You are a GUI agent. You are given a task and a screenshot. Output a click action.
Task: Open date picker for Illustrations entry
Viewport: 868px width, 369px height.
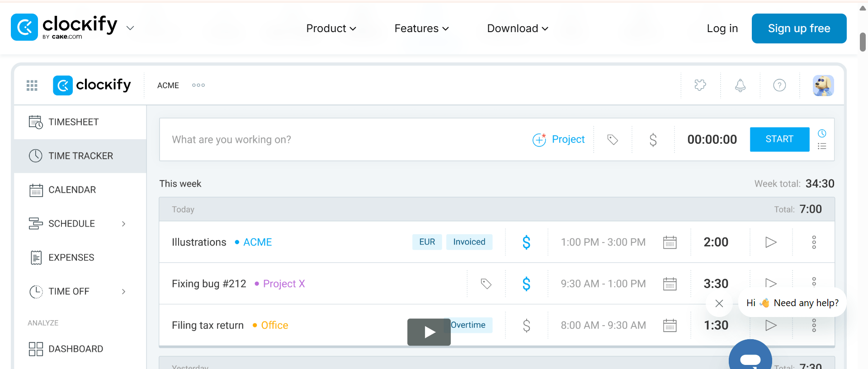[x=670, y=242]
